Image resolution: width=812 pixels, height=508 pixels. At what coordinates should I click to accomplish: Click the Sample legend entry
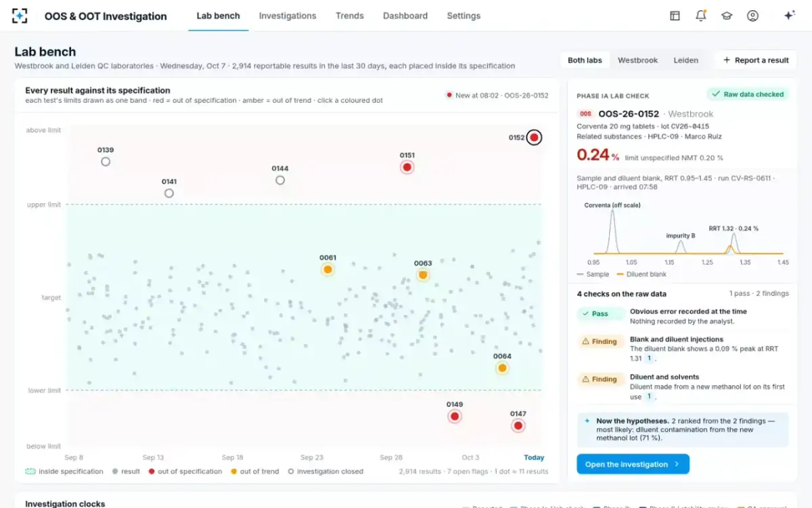coord(593,274)
